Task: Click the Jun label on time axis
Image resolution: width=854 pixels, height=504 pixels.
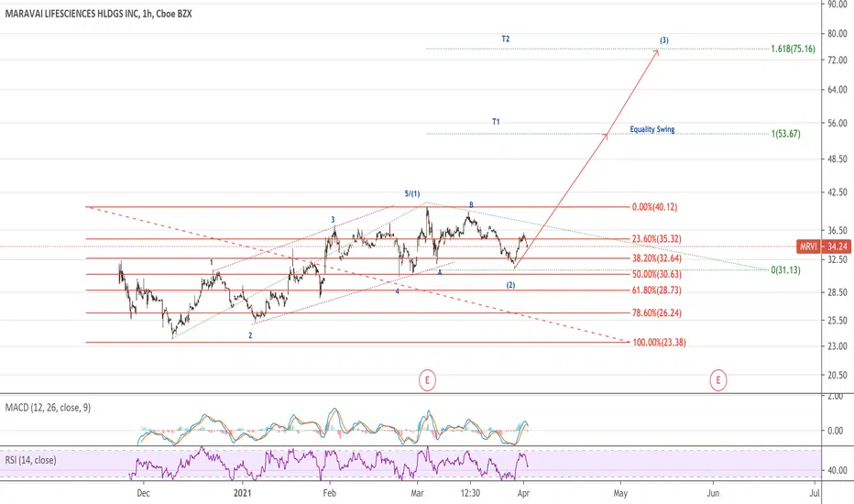Action: pyautogui.click(x=713, y=493)
